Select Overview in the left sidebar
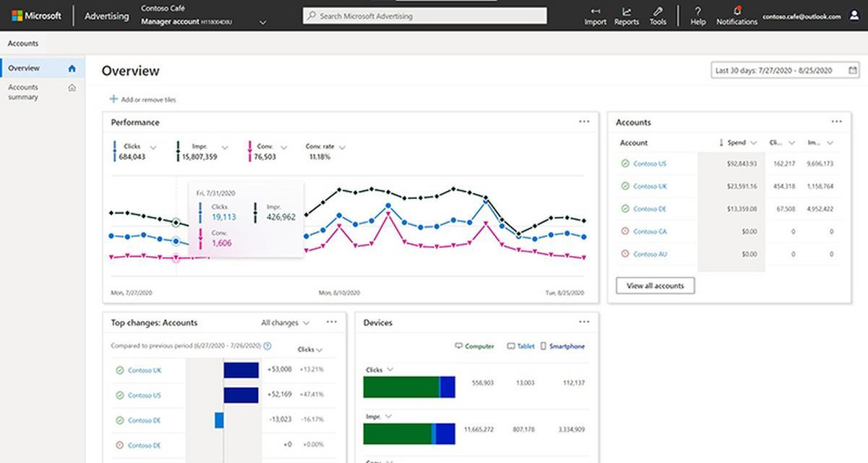Viewport: 868px width, 463px height. coord(24,68)
